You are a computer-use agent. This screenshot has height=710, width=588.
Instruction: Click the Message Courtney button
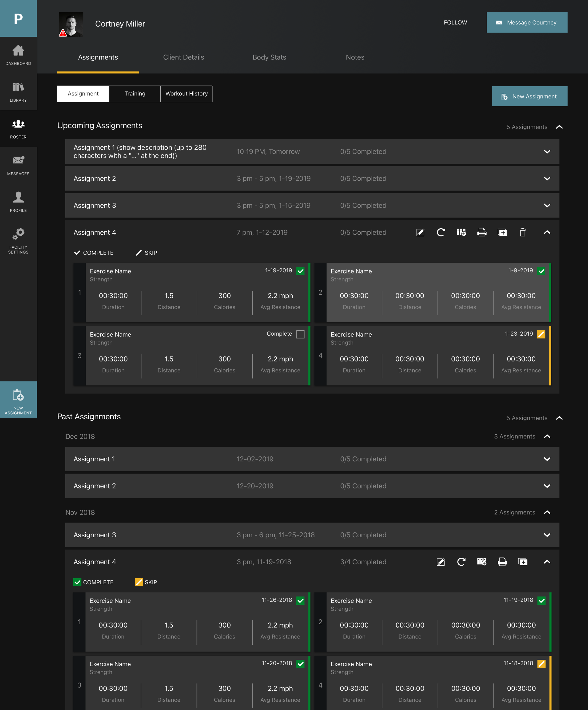[527, 22]
